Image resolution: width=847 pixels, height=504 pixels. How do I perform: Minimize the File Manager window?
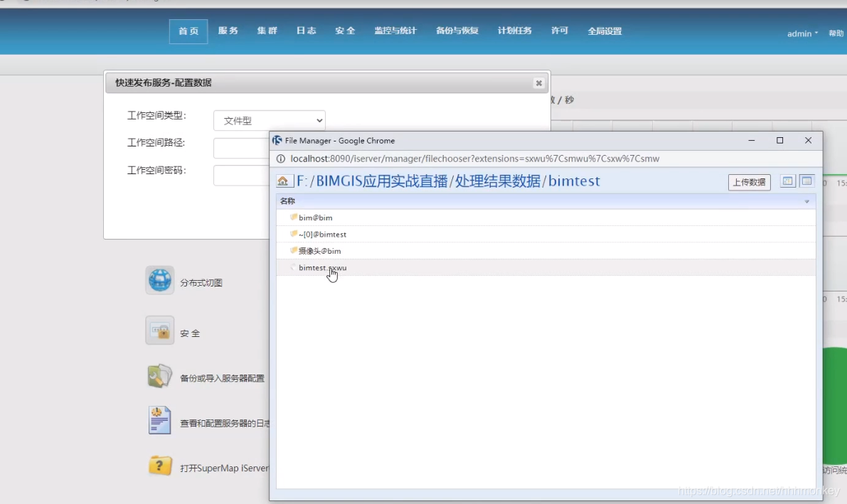752,141
